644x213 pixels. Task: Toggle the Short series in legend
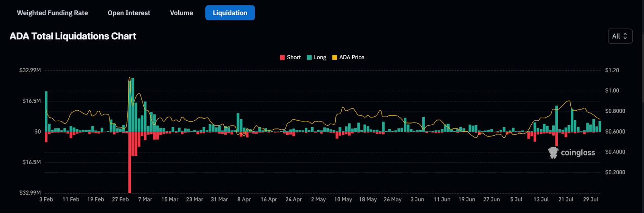click(290, 57)
